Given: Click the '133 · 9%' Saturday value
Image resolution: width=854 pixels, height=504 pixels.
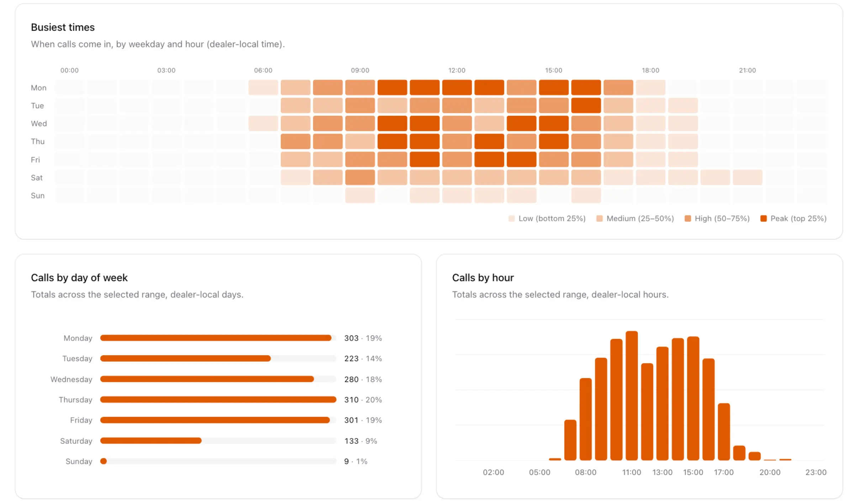Looking at the screenshot, I should click(x=360, y=441).
